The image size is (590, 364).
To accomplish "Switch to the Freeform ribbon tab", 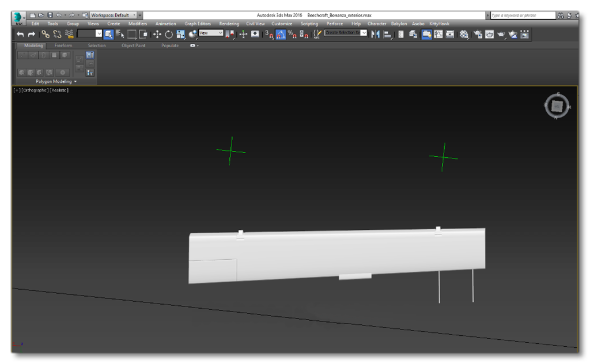I will (63, 45).
